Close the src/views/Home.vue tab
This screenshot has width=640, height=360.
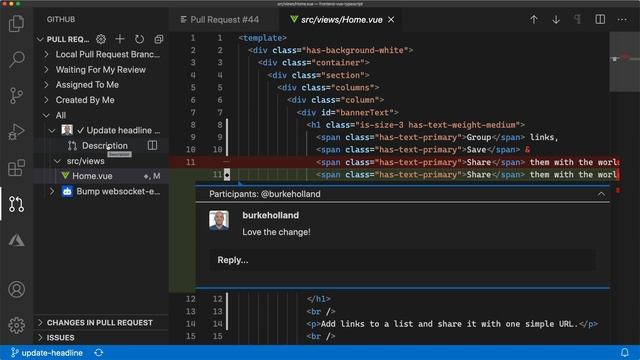pyautogui.click(x=391, y=20)
